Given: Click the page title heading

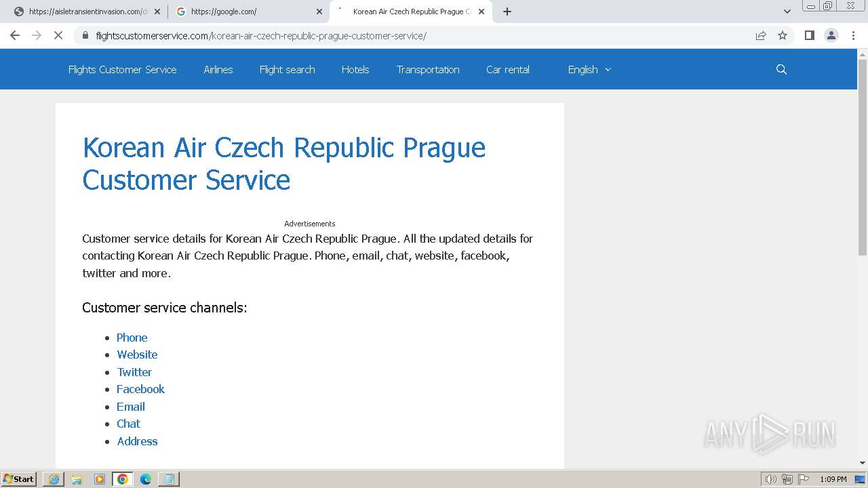Looking at the screenshot, I should [x=283, y=163].
